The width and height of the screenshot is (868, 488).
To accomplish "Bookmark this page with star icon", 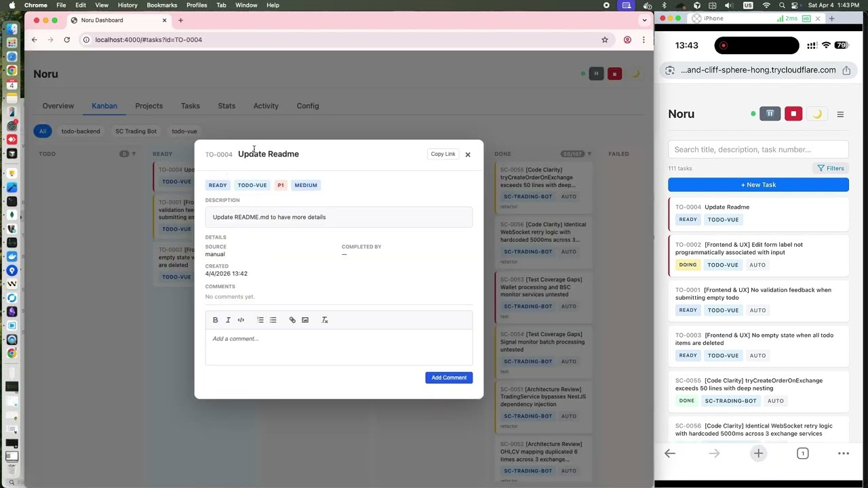I will coord(605,39).
